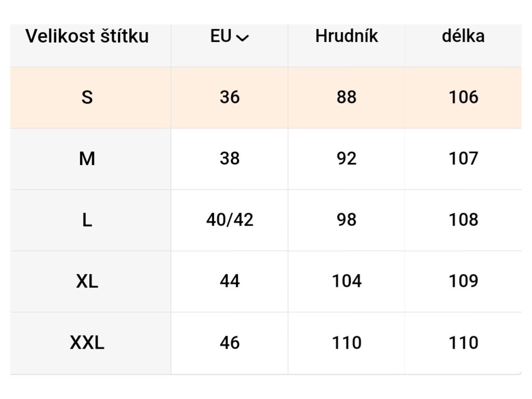Select the M size row label
This screenshot has height=399, width=532.
click(87, 158)
